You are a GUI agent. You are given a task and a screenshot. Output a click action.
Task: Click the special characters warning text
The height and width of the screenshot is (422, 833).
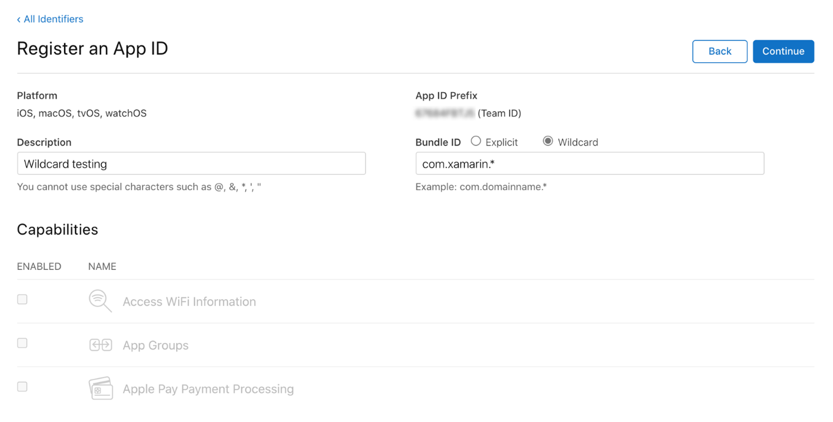[139, 187]
